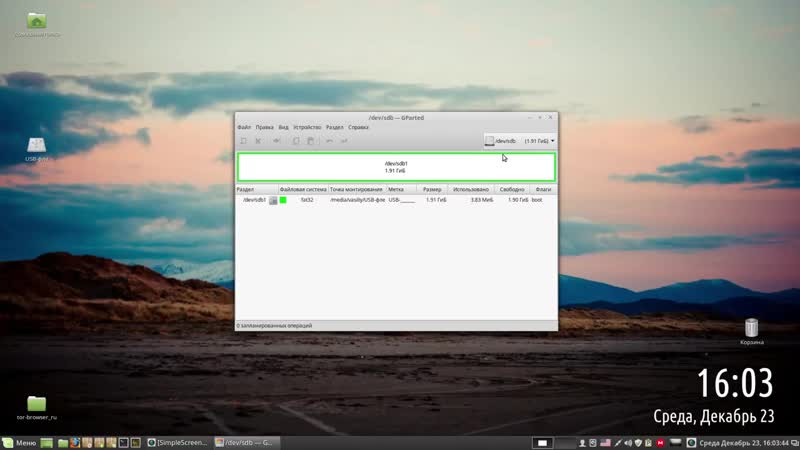Switch to the /dev/sdb — GParted taskbar button
Viewport: 800px width, 450px height.
[245, 443]
